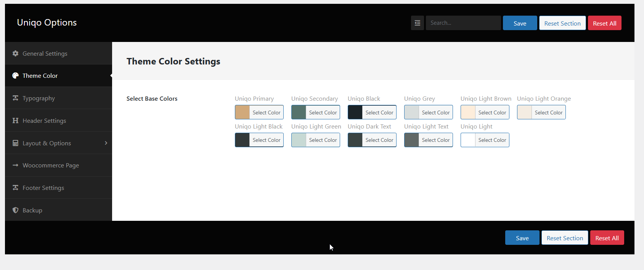The image size is (644, 270).
Task: Click the arrow icon beside Woocommerce Page
Action: point(15,165)
